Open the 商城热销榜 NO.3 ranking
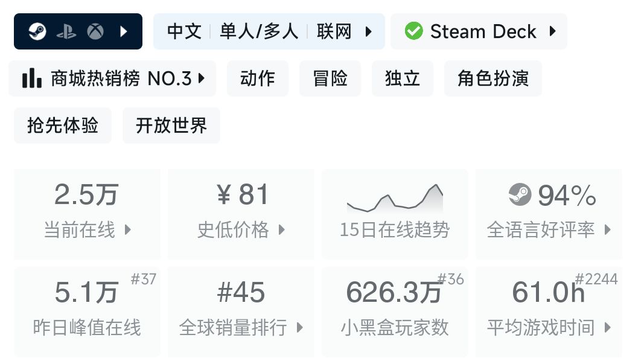 [x=121, y=78]
